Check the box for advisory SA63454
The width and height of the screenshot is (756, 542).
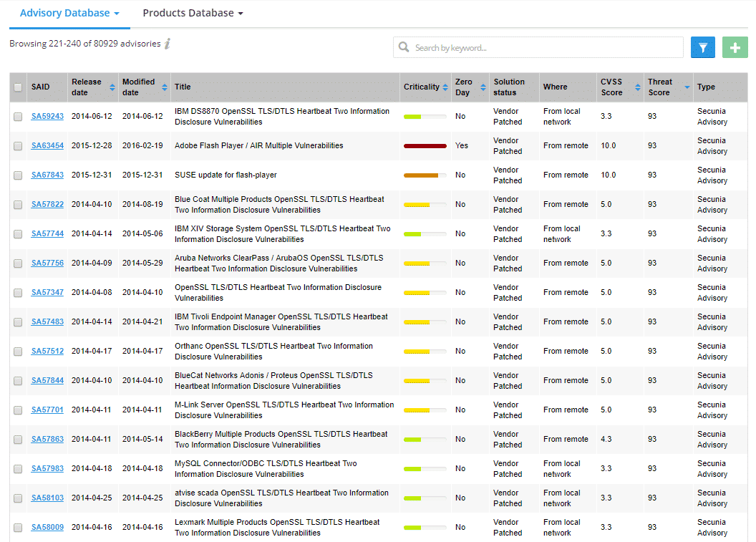click(x=18, y=146)
